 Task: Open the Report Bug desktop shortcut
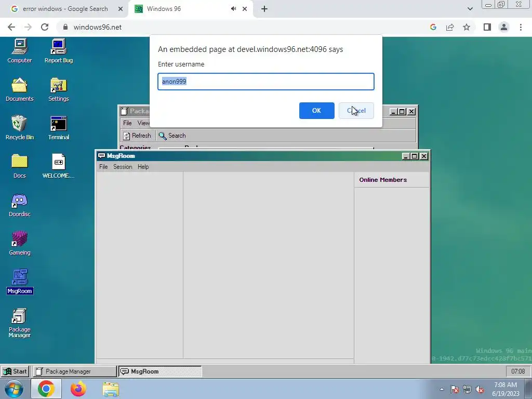[59, 51]
